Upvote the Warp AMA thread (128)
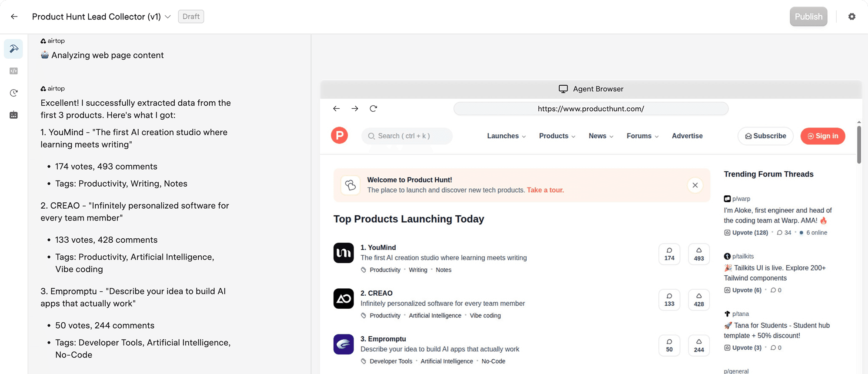This screenshot has height=374, width=868. pyautogui.click(x=746, y=233)
